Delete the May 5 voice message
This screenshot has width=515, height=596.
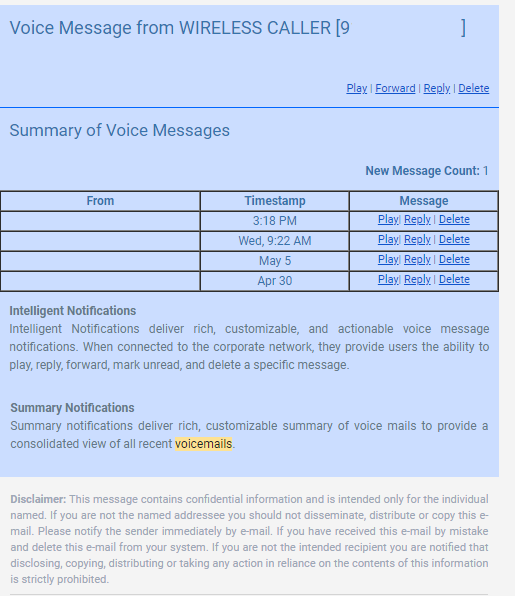point(454,259)
